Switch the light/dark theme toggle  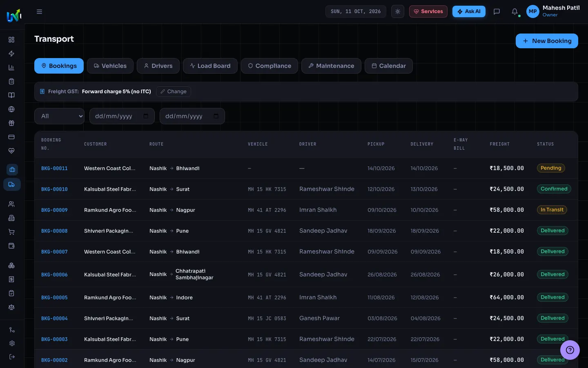coord(398,11)
